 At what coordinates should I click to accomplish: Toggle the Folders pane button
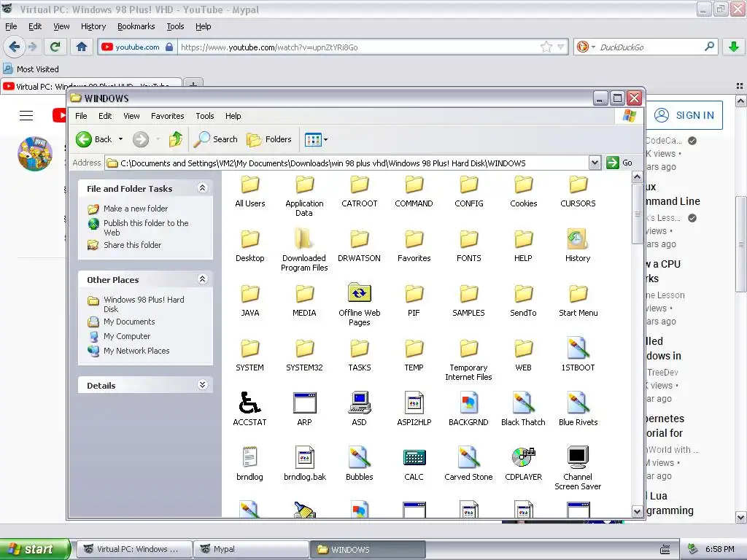269,139
